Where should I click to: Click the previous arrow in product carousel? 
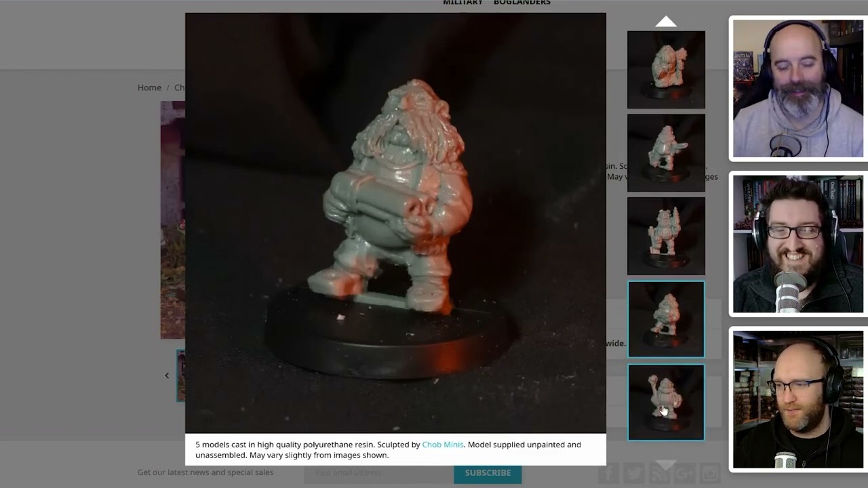pyautogui.click(x=167, y=375)
